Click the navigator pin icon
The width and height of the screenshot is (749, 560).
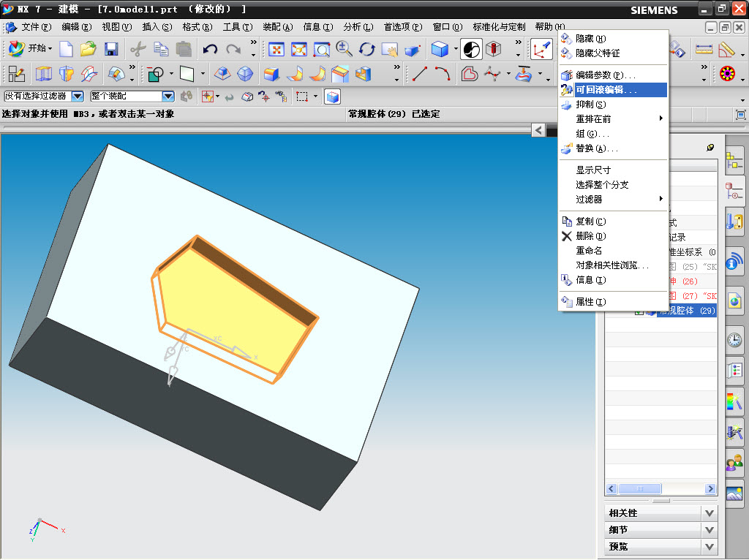(x=710, y=148)
